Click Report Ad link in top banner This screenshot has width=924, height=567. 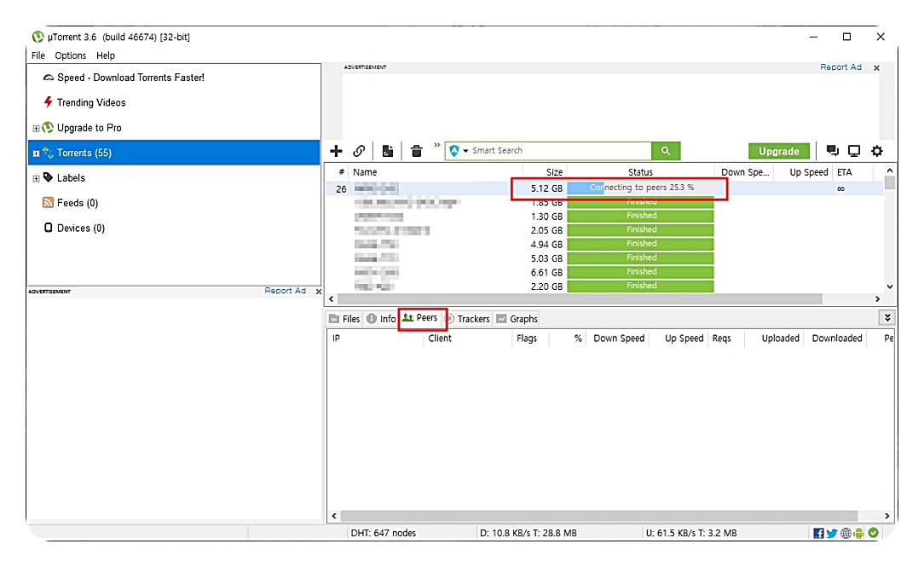pos(840,67)
